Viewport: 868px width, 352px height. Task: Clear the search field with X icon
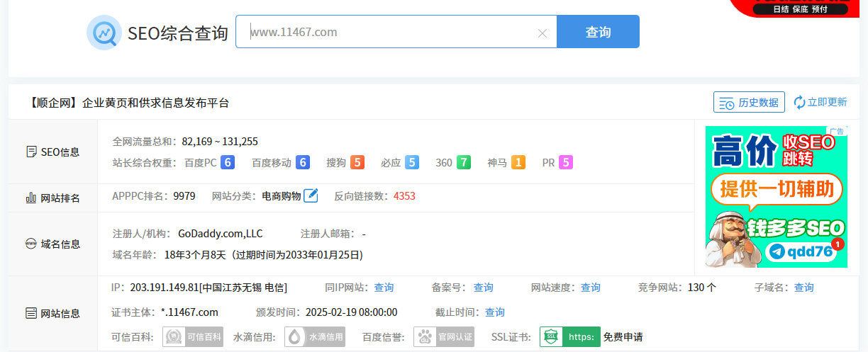[542, 33]
